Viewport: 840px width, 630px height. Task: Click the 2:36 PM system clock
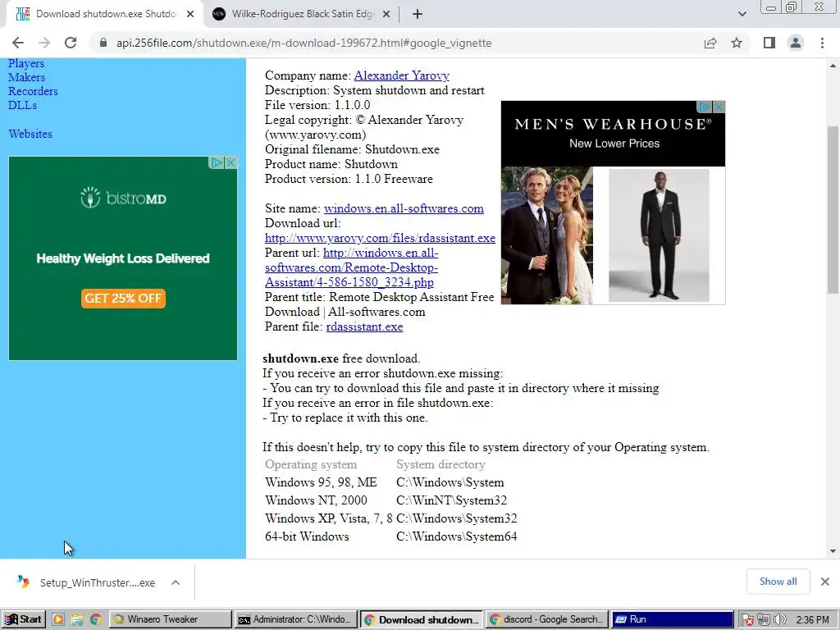point(812,620)
